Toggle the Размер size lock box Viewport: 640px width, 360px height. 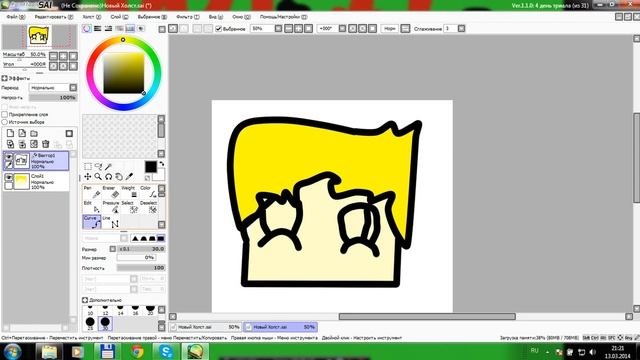(113, 249)
